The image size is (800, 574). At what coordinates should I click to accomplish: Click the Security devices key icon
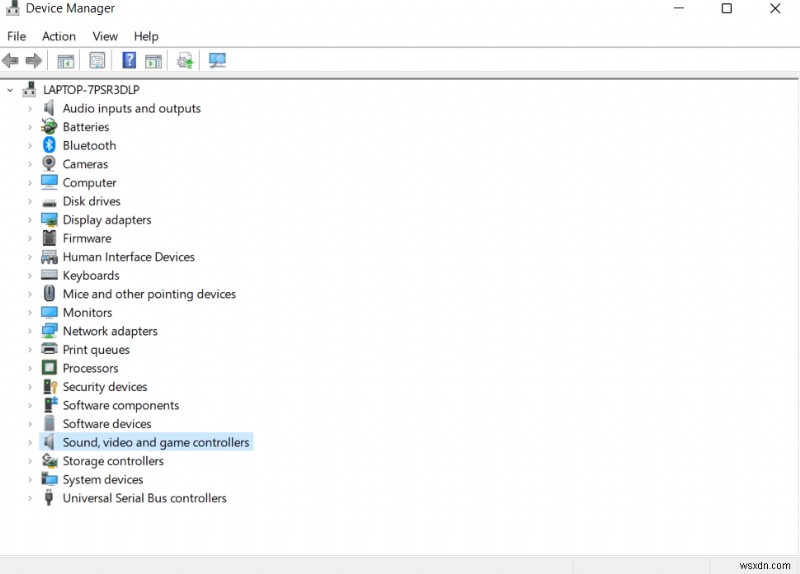pyautogui.click(x=50, y=386)
